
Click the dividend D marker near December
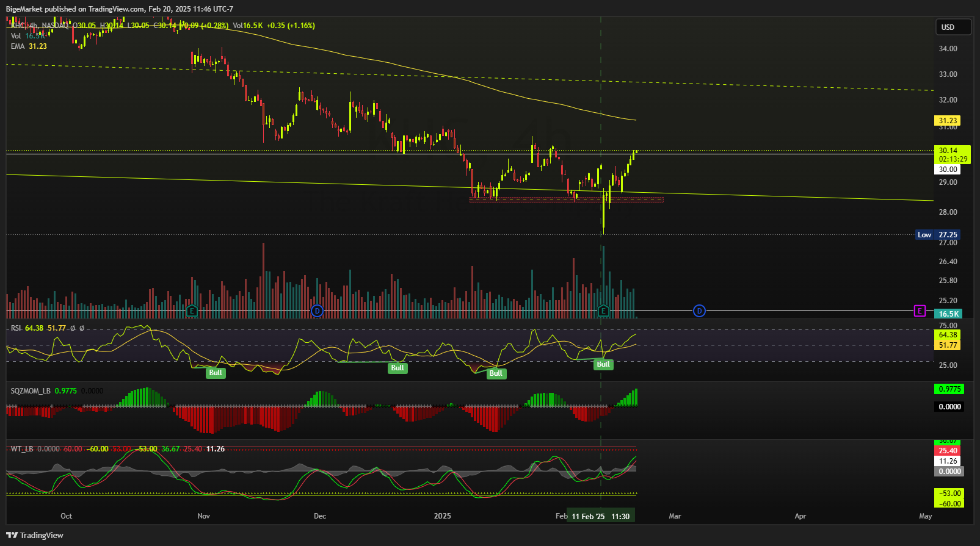(x=317, y=311)
